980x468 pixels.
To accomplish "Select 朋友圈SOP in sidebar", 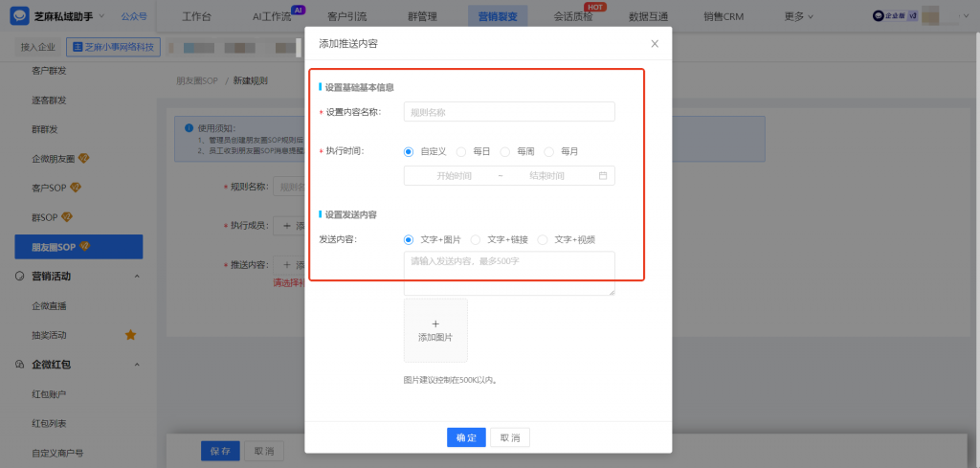I will tap(78, 247).
